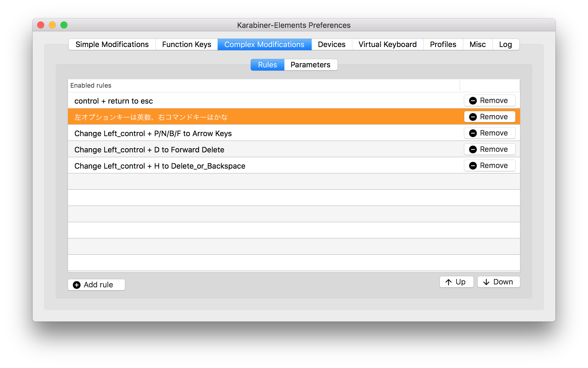The width and height of the screenshot is (588, 368).
Task: Click the Devices tab
Action: click(x=332, y=44)
